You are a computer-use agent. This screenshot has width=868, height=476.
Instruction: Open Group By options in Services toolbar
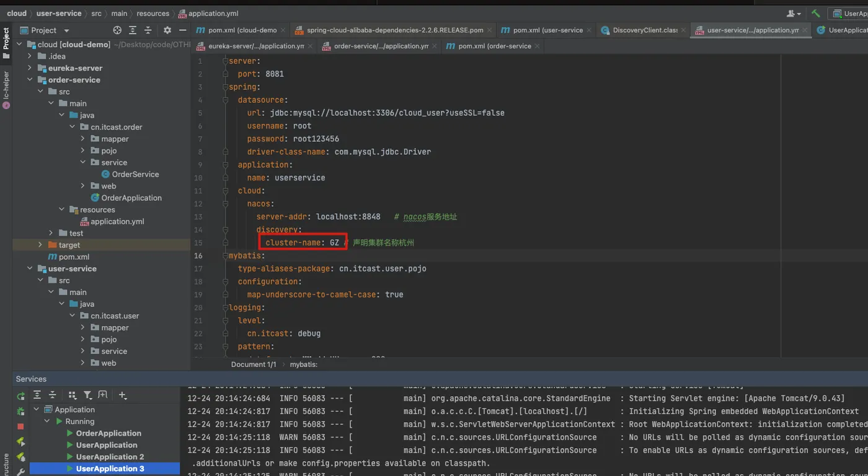click(x=73, y=395)
